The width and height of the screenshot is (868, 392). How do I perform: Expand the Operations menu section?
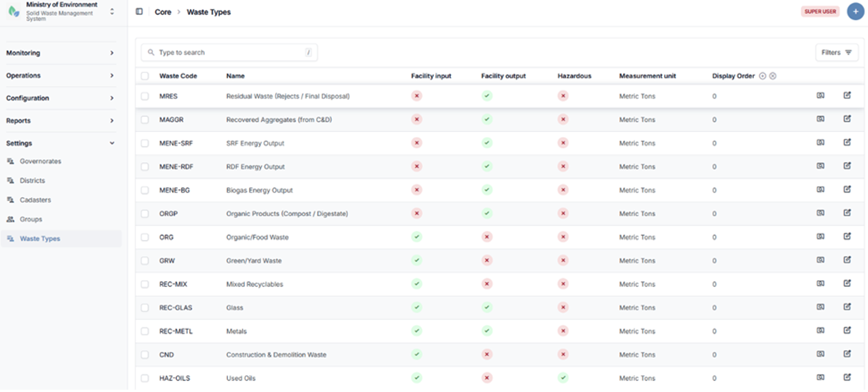point(61,75)
